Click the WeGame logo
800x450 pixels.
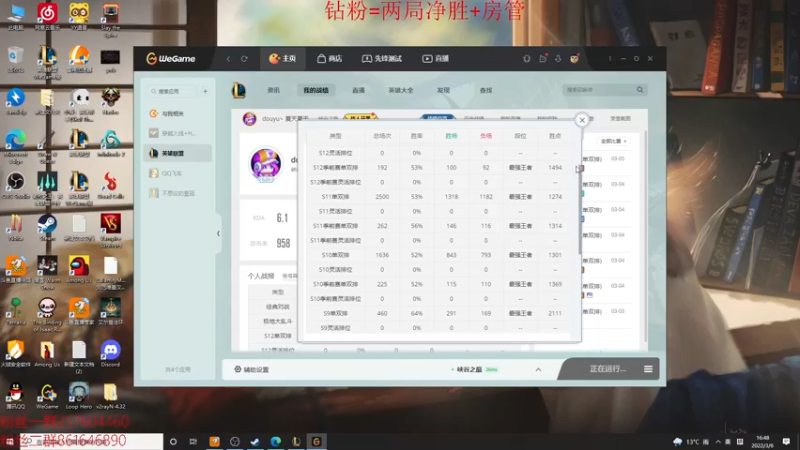coord(170,59)
